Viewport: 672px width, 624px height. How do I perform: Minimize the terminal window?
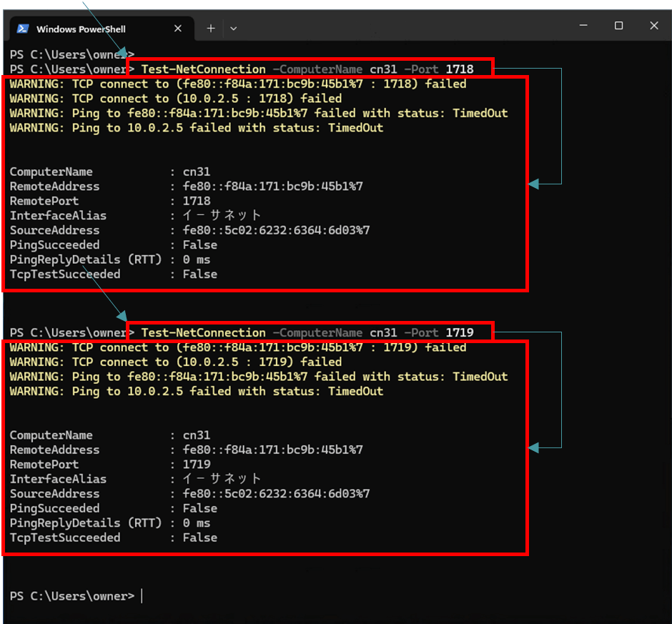click(x=583, y=26)
